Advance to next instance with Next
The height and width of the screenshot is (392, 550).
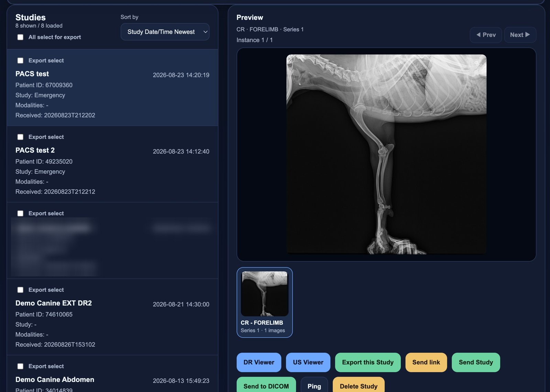click(520, 35)
